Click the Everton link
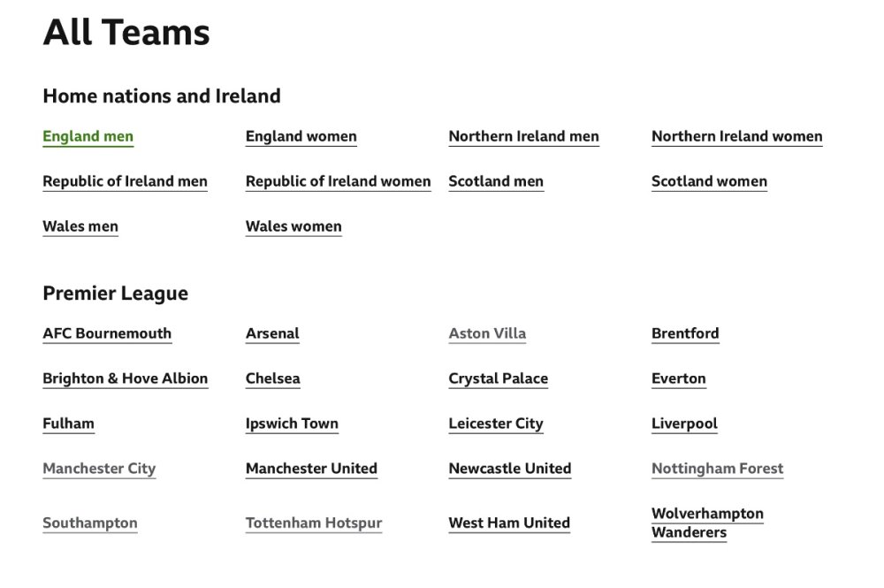This screenshot has width=884, height=588. 678,378
